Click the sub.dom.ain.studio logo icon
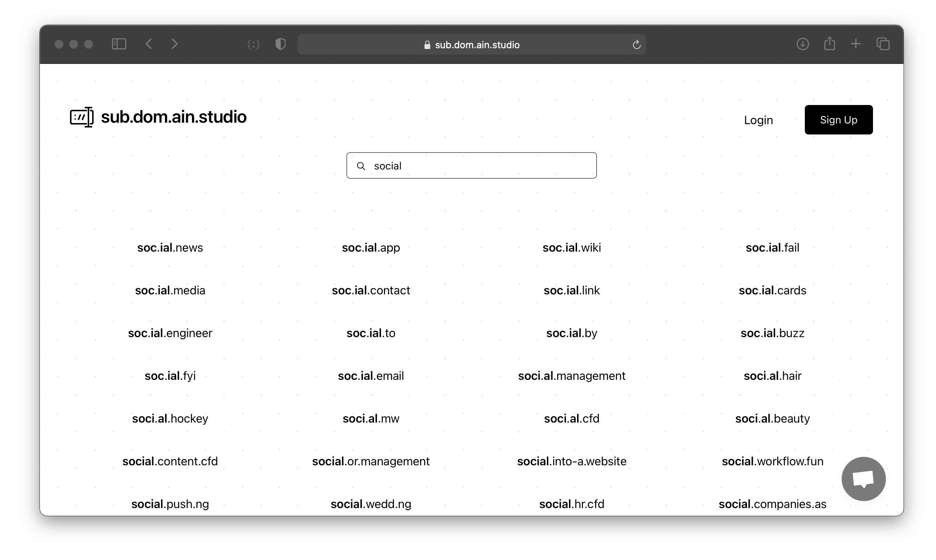The width and height of the screenshot is (936, 560). [81, 117]
